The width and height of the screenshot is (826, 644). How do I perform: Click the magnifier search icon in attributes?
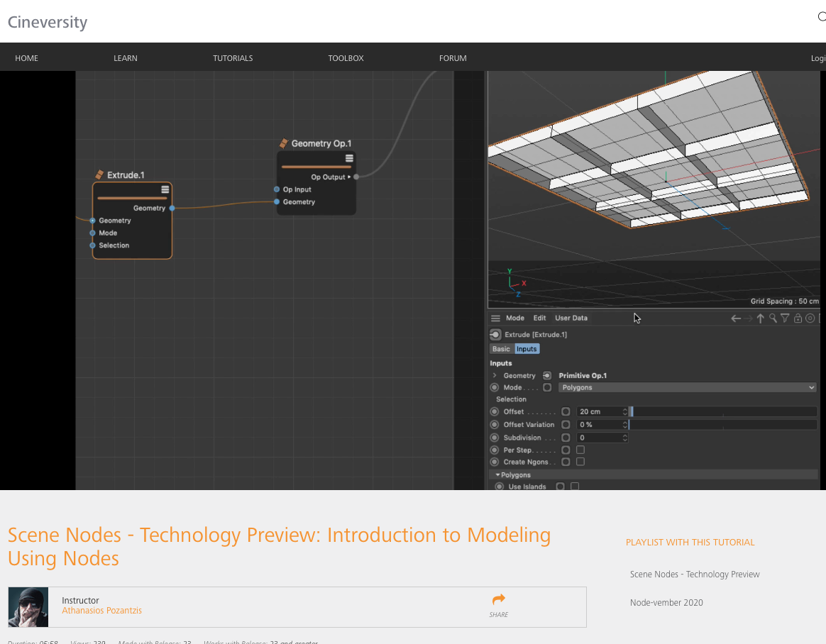773,318
